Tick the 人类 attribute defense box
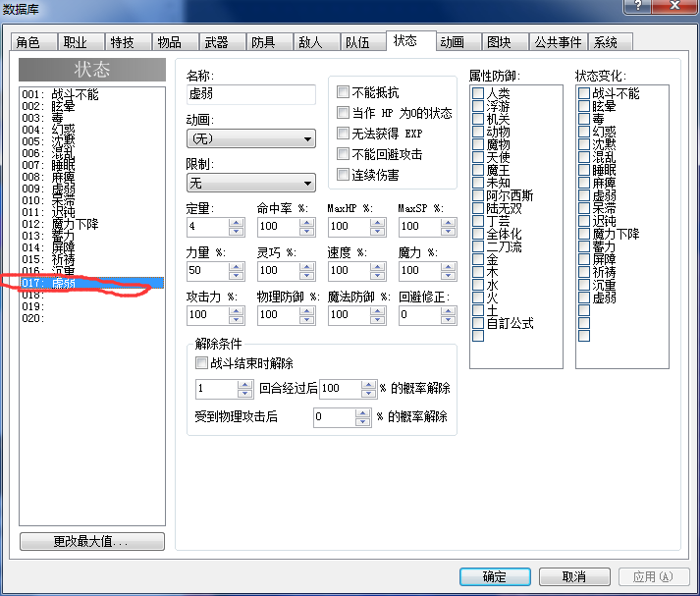Viewport: 700px width, 596px height. click(478, 93)
